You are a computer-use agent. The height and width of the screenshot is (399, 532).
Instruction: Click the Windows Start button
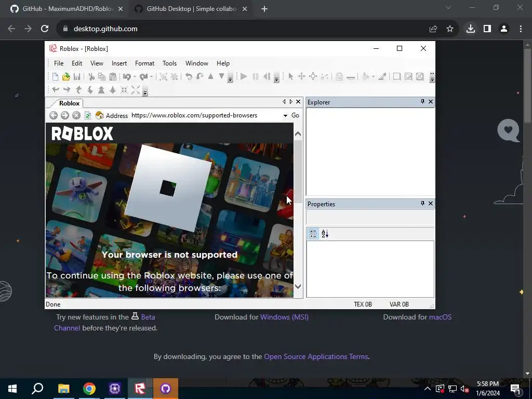(12, 389)
